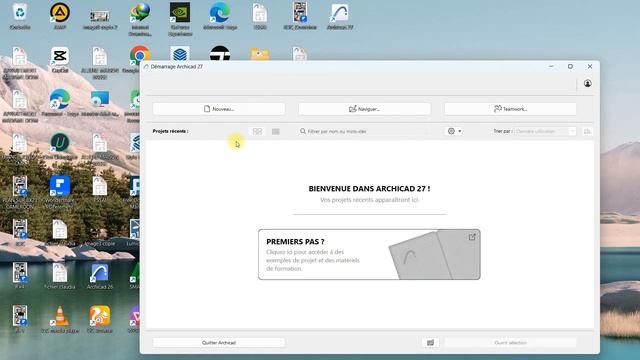Select the Wondershare PDFelement desktop icon
Image resolution: width=640 pixels, height=360 pixels.
tap(60, 191)
